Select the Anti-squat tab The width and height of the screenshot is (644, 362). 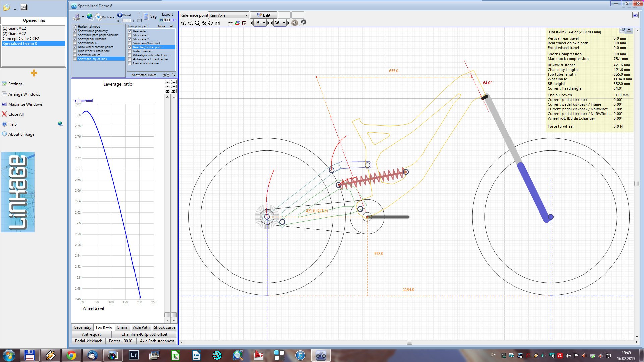pos(91,334)
